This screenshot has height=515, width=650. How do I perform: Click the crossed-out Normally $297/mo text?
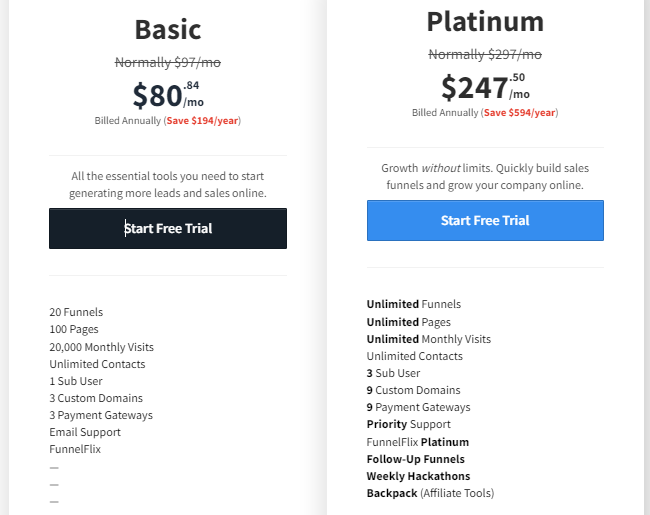click(x=485, y=54)
